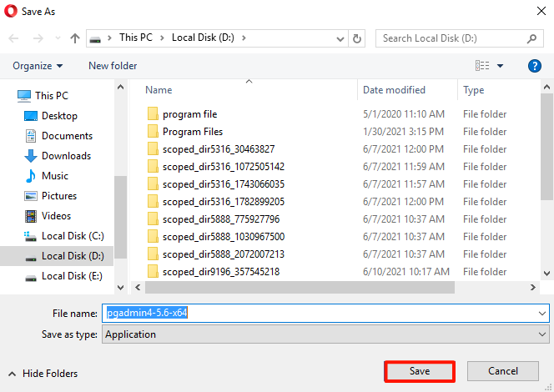The width and height of the screenshot is (554, 392).
Task: Select folder scoped_dir5888_1030967500
Action: click(224, 237)
